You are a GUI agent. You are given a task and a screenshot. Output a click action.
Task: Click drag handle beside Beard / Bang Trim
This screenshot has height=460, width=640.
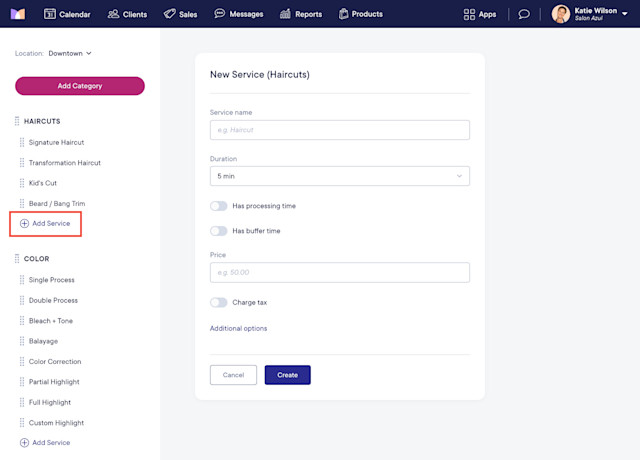click(22, 203)
